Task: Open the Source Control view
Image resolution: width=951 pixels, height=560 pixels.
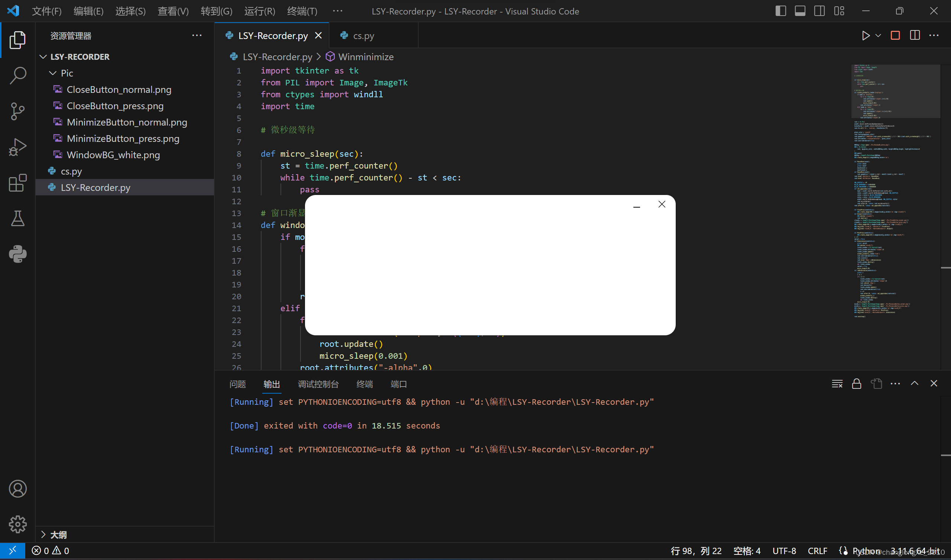Action: pyautogui.click(x=17, y=111)
